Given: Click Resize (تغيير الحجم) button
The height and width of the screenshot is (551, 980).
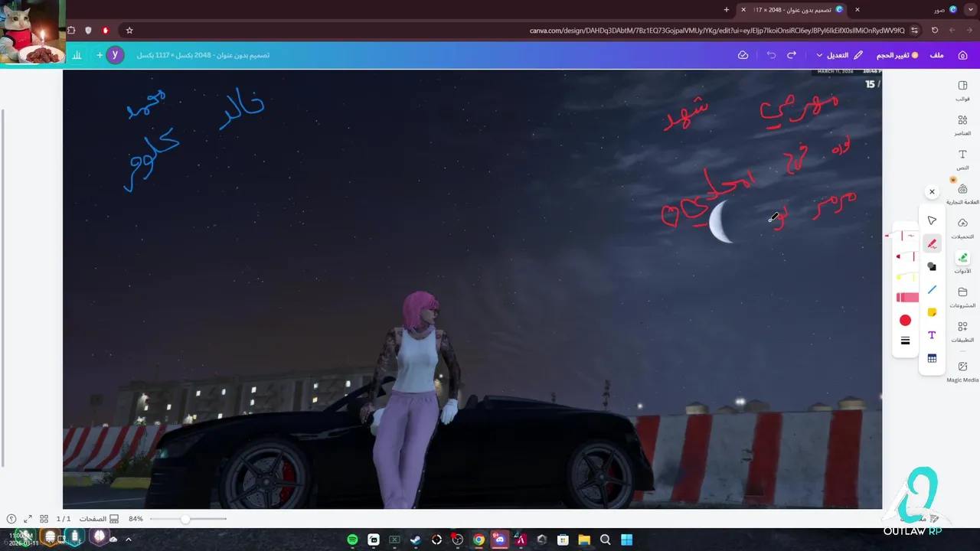Looking at the screenshot, I should point(897,55).
